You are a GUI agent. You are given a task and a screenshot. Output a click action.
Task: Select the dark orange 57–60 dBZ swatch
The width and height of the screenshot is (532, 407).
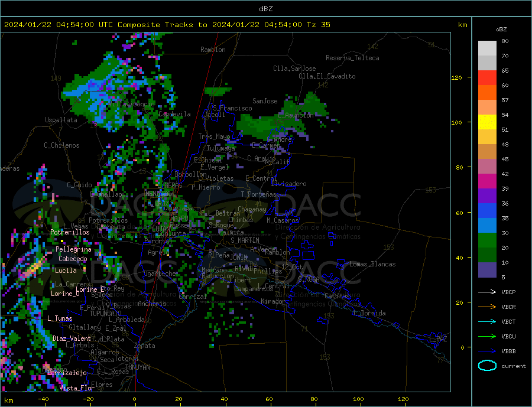(x=488, y=93)
